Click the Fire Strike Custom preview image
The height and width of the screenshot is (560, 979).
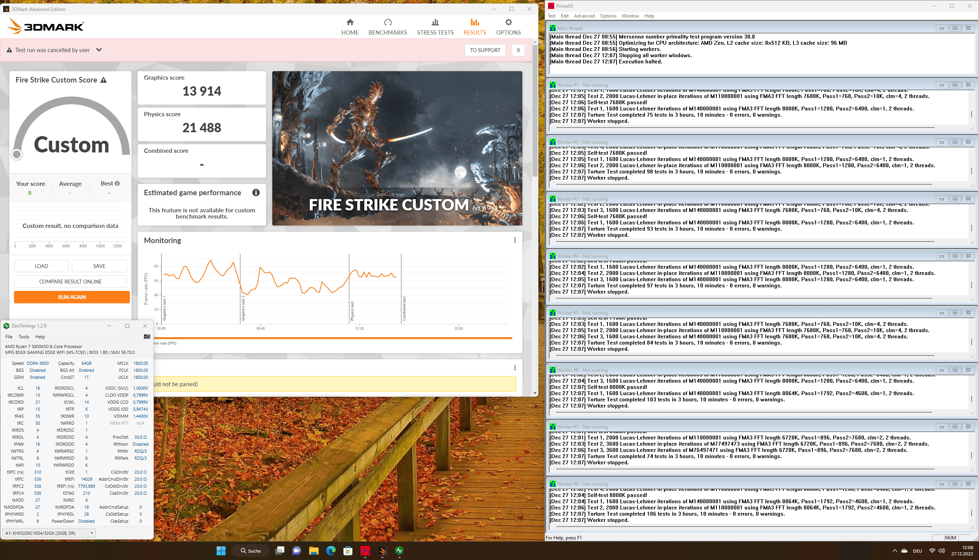(397, 148)
